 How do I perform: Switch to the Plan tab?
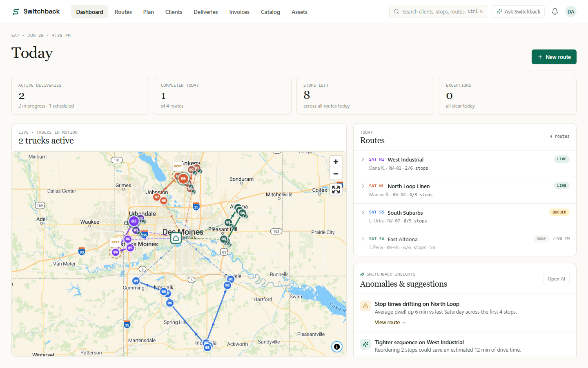click(149, 12)
